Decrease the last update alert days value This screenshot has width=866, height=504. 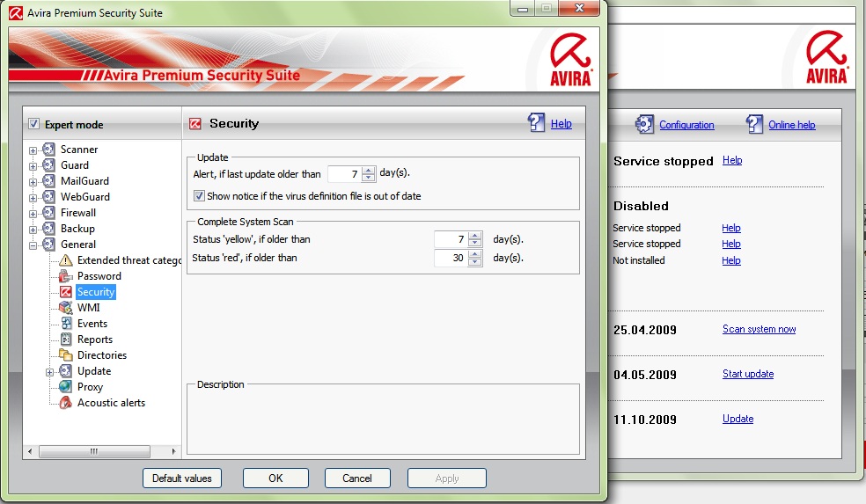(369, 178)
